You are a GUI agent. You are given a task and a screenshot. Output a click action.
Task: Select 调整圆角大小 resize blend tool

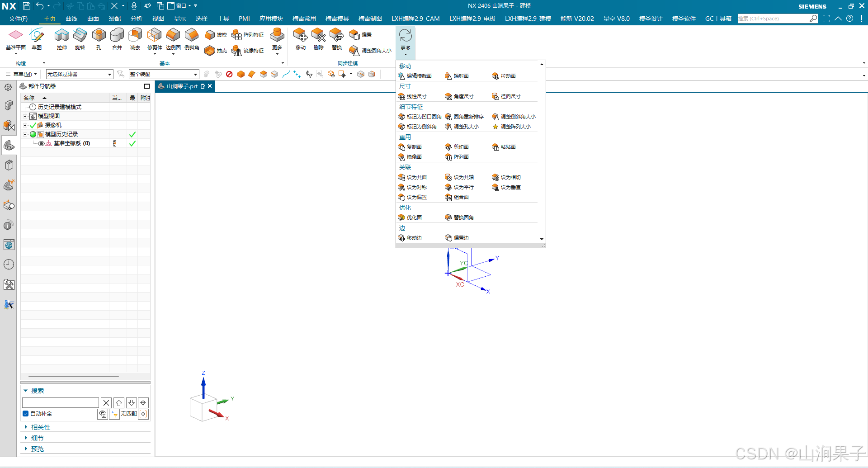click(370, 51)
